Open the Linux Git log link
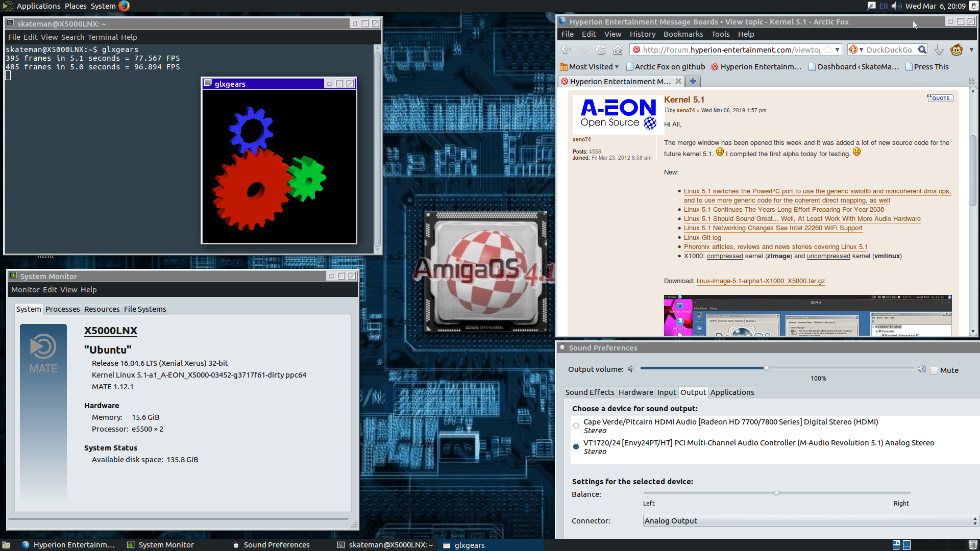The height and width of the screenshot is (551, 980). point(702,238)
